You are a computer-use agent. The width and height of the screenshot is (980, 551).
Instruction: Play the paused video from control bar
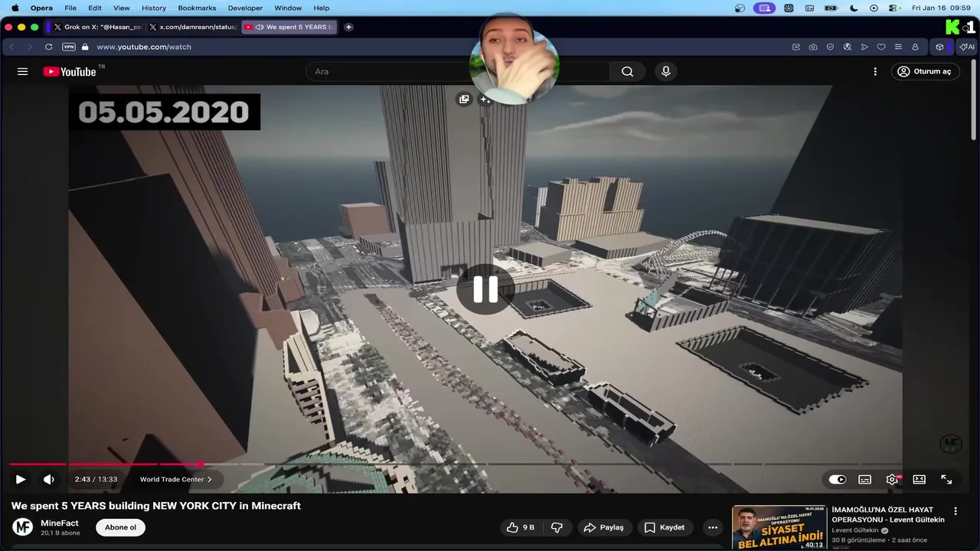tap(21, 479)
